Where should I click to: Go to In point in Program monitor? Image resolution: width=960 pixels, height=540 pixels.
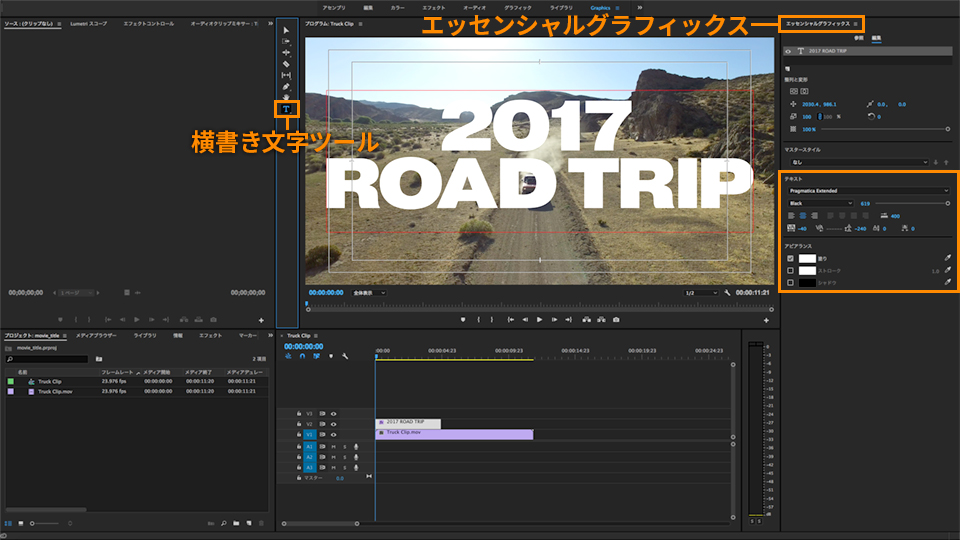510,320
